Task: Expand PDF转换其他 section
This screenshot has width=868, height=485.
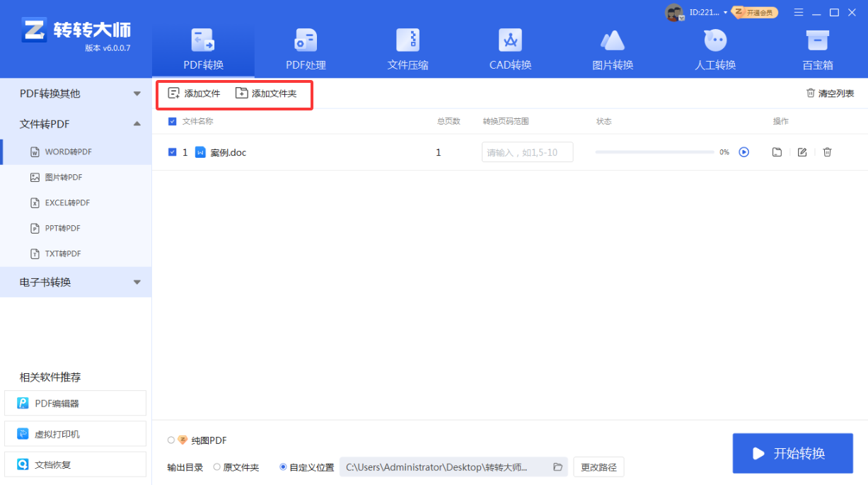Action: click(x=76, y=93)
